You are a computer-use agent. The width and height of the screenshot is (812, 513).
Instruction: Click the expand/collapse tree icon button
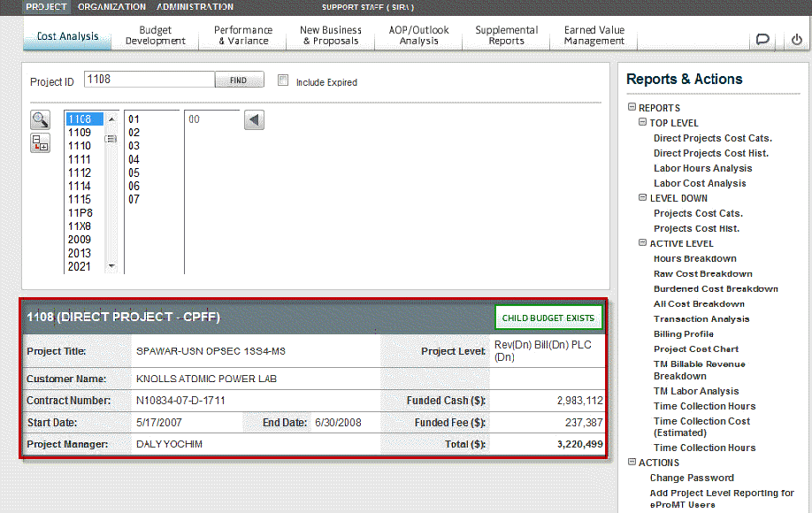40,142
